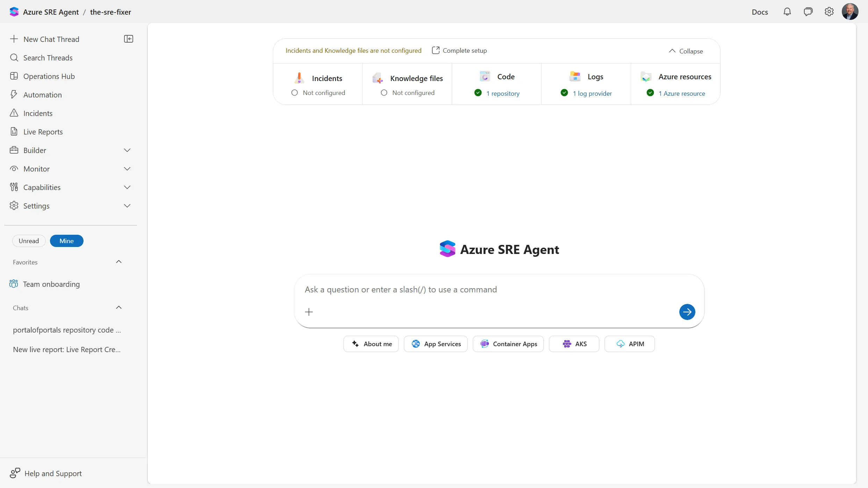The width and height of the screenshot is (868, 488).
Task: Click the green check beside 1 log provider
Action: 564,93
